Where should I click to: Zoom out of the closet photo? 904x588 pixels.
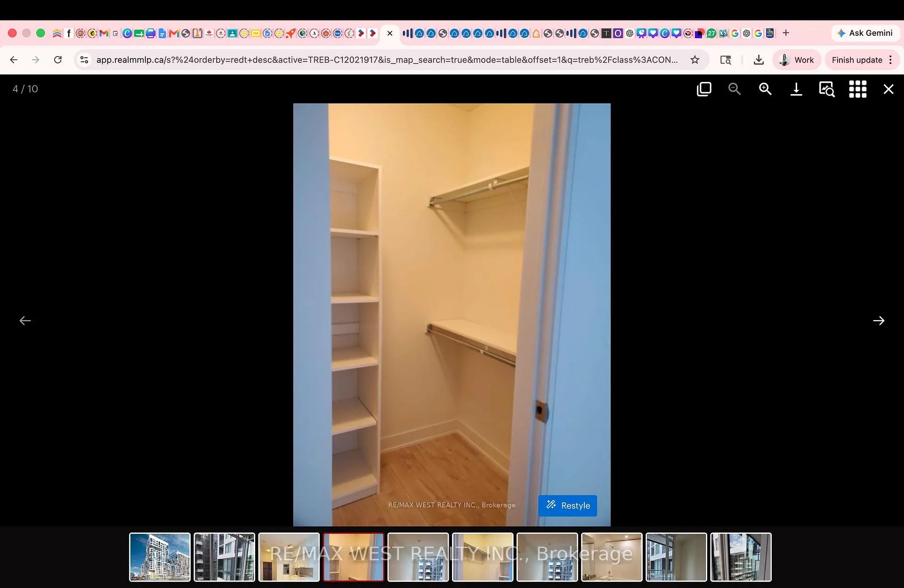[734, 89]
